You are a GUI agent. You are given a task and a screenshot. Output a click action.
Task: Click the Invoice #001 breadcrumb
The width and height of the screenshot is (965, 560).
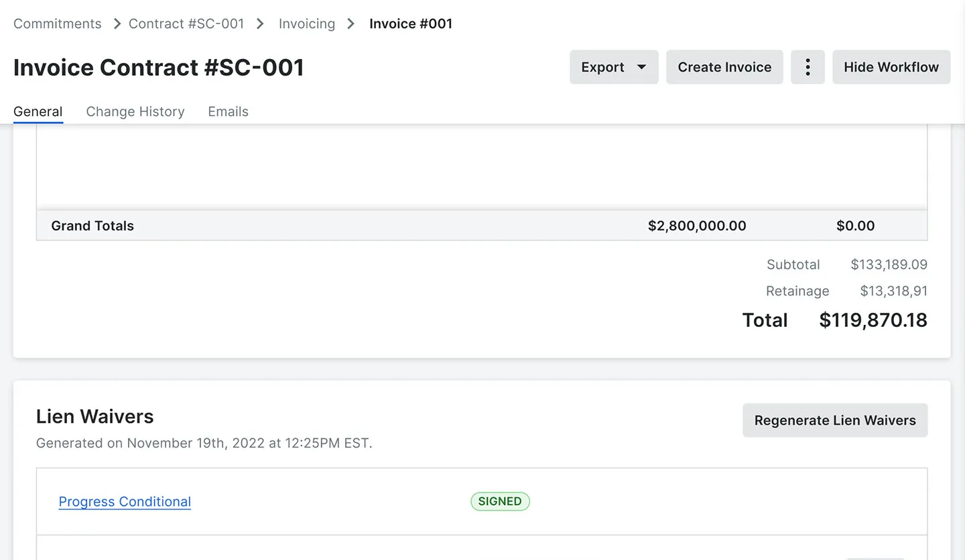(x=411, y=23)
